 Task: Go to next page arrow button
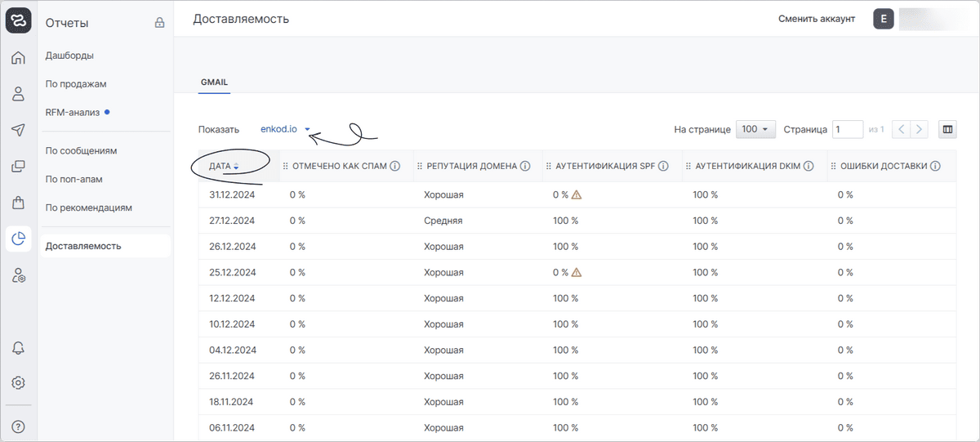pos(920,129)
